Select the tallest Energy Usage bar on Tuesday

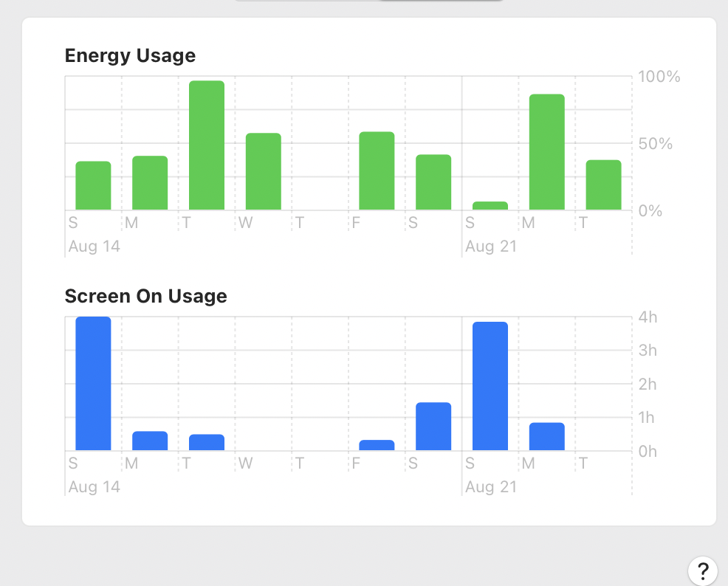click(206, 144)
